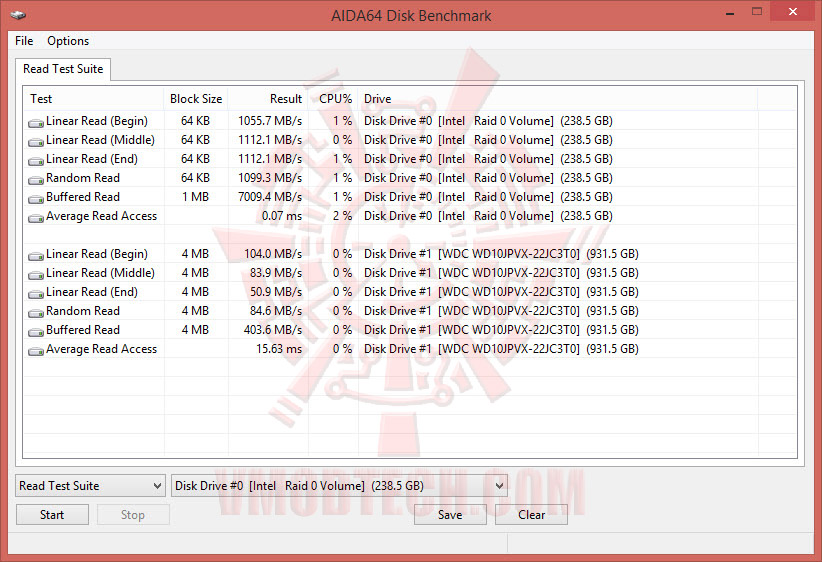822x562 pixels.
Task: Click drive icon for Linear Read (Begin) 4 MB
Action: 36,256
